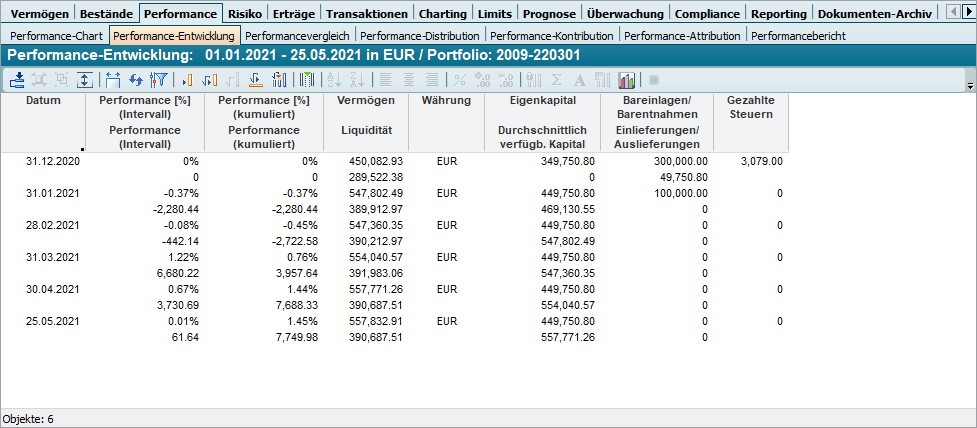Open the bar chart icon in toolbar

[627, 80]
